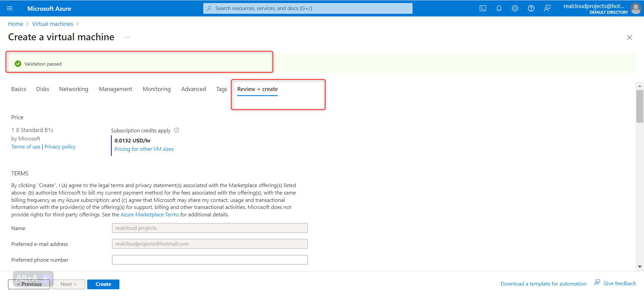Click the search magnifier icon

click(209, 8)
